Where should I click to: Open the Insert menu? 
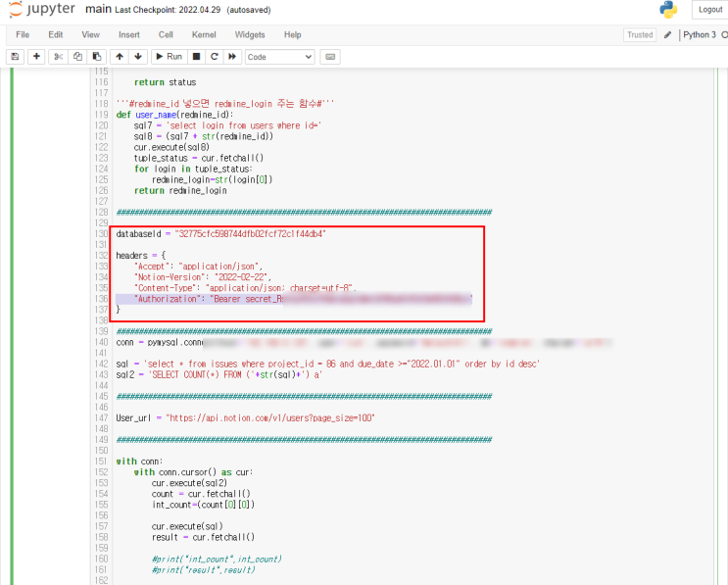tap(128, 35)
